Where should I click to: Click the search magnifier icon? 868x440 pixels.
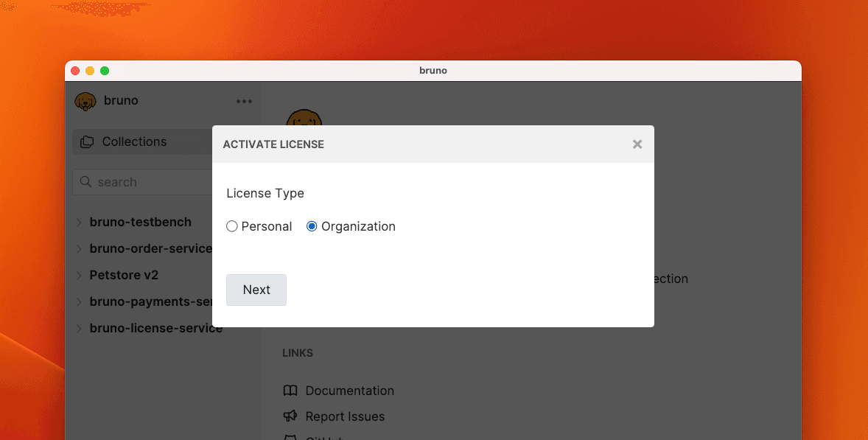[x=85, y=181]
